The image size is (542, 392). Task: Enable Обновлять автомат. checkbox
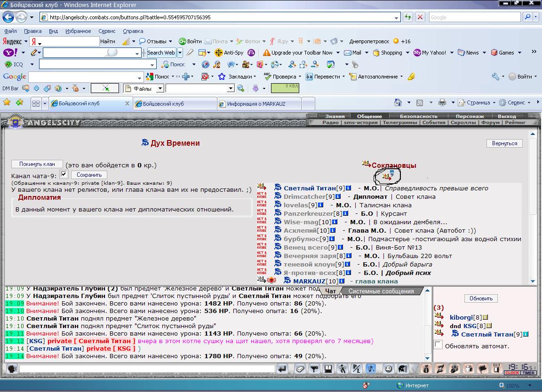click(438, 345)
